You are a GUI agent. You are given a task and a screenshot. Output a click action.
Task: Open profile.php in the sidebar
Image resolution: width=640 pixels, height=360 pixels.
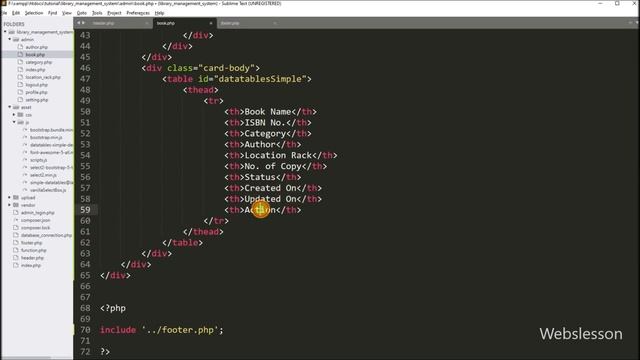click(x=36, y=92)
